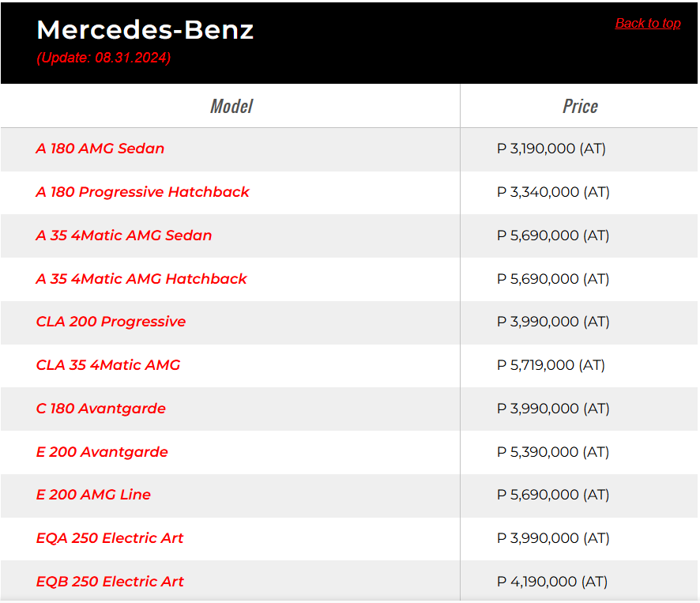Open the EQA 250 Electric Art link
Image resolution: width=700 pixels, height=603 pixels.
click(x=110, y=538)
